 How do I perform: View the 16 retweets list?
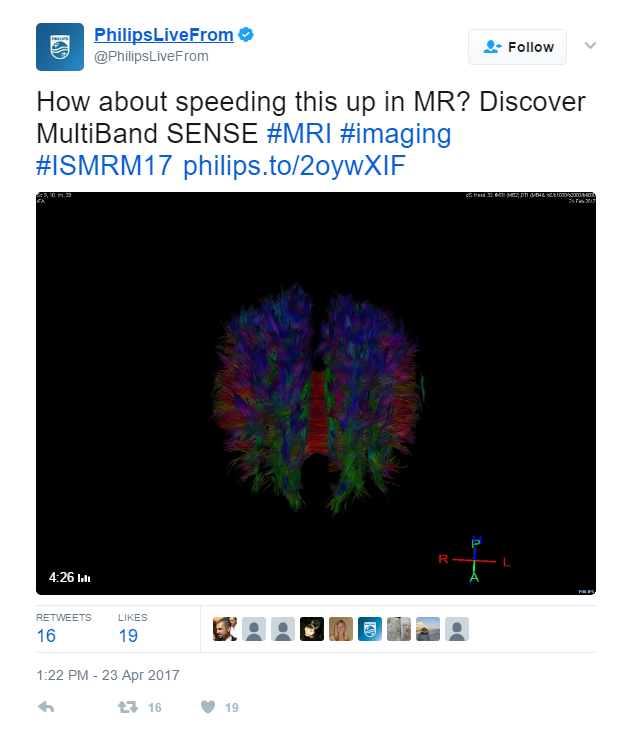click(x=63, y=629)
